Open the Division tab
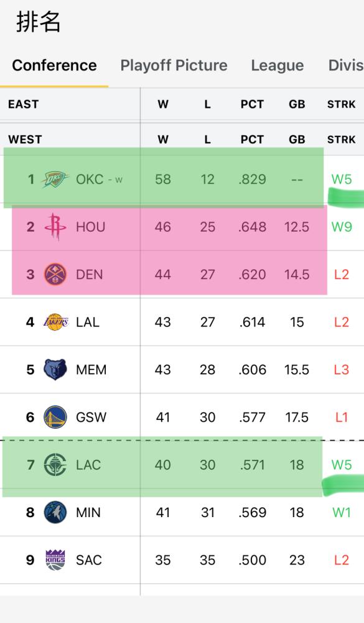Screen dimensions: 364x623 (346, 65)
